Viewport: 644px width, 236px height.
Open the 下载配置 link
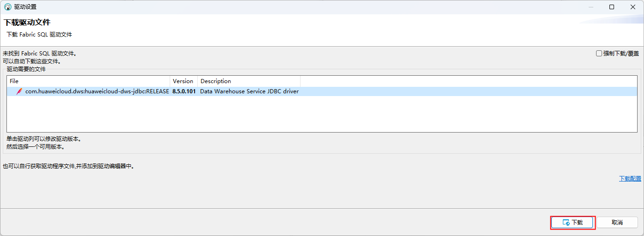point(630,178)
